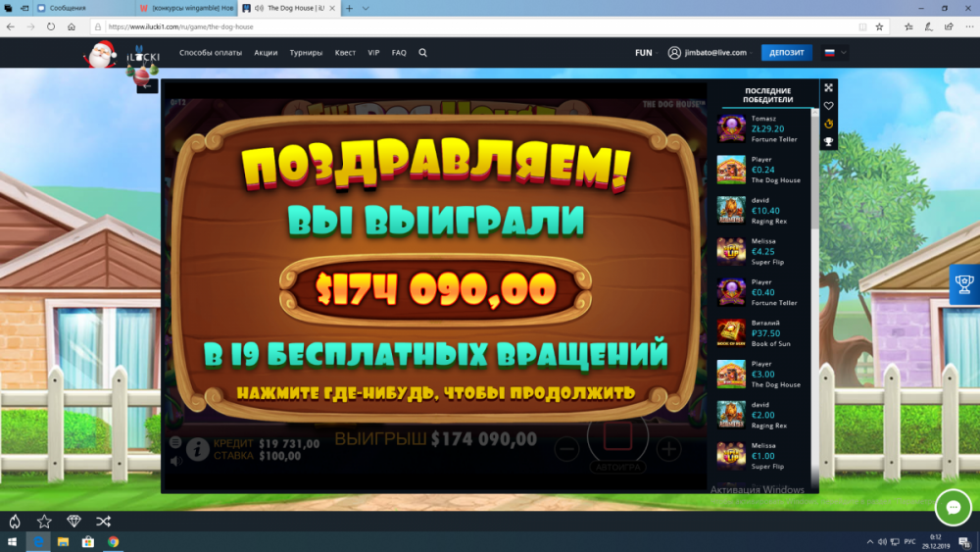Open Квест menu item
Viewport: 980px width, 552px height.
click(x=345, y=53)
